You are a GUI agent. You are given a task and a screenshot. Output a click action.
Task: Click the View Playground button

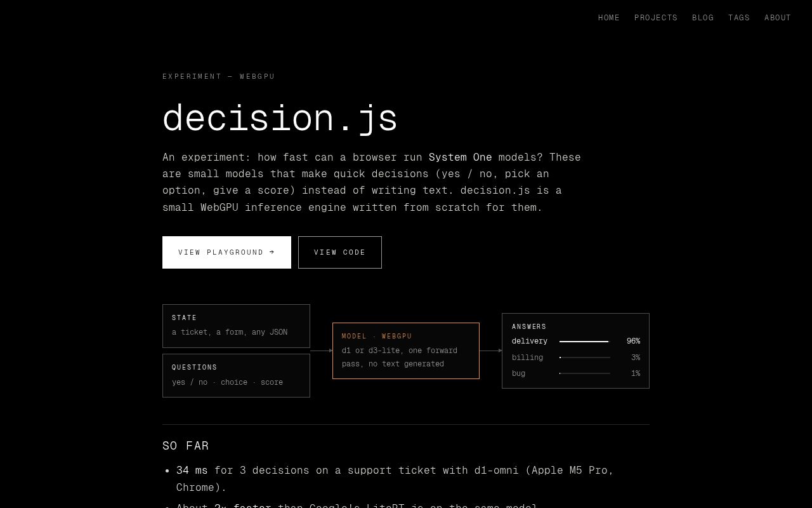tap(226, 252)
